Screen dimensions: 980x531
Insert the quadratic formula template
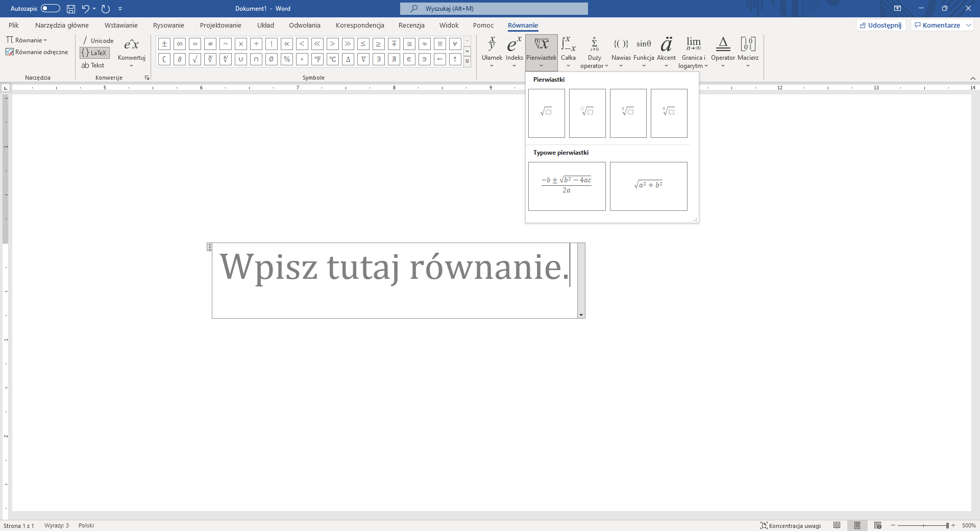click(567, 186)
